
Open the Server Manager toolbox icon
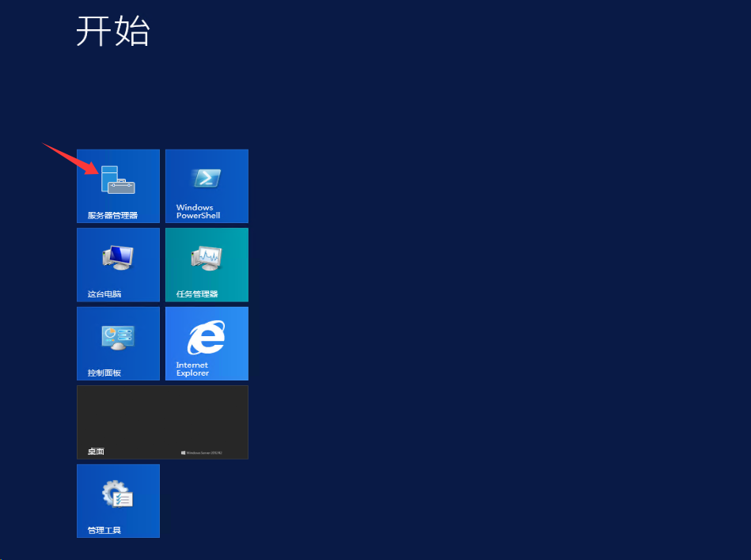click(x=118, y=180)
